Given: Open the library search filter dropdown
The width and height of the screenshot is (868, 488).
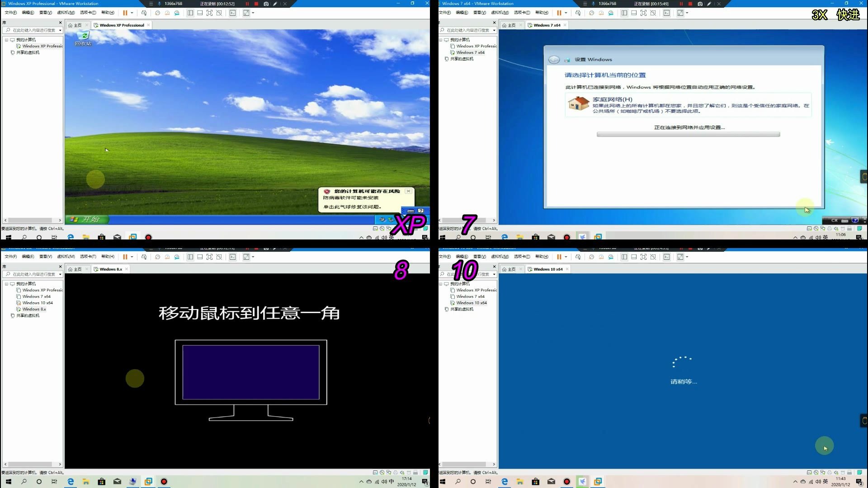Looking at the screenshot, I should tap(60, 30).
